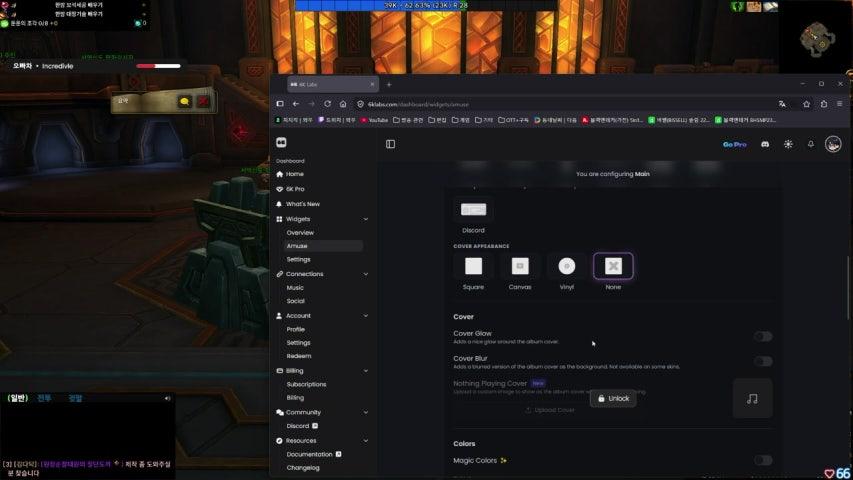Open notifications bell
This screenshot has height=480, width=853.
tap(811, 144)
